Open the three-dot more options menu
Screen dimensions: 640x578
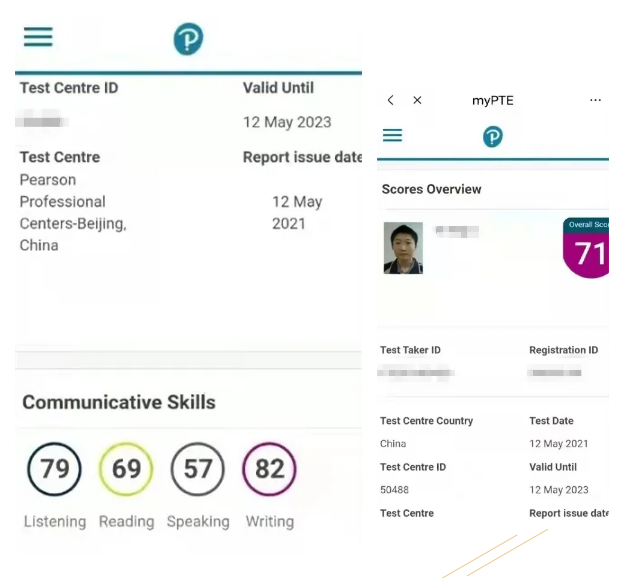click(x=596, y=100)
